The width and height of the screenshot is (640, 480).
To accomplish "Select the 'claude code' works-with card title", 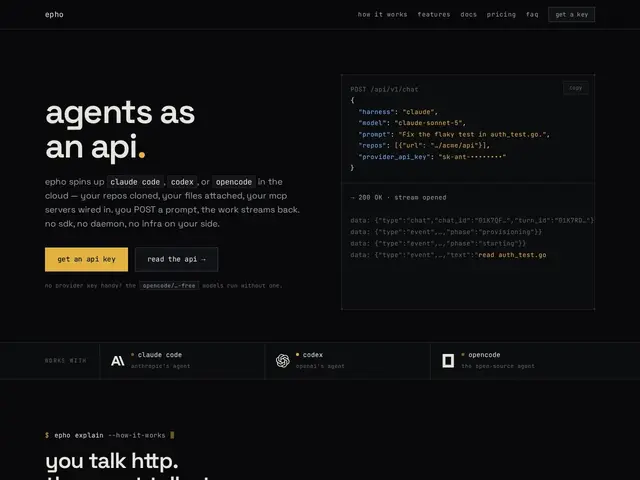I will 160,355.
